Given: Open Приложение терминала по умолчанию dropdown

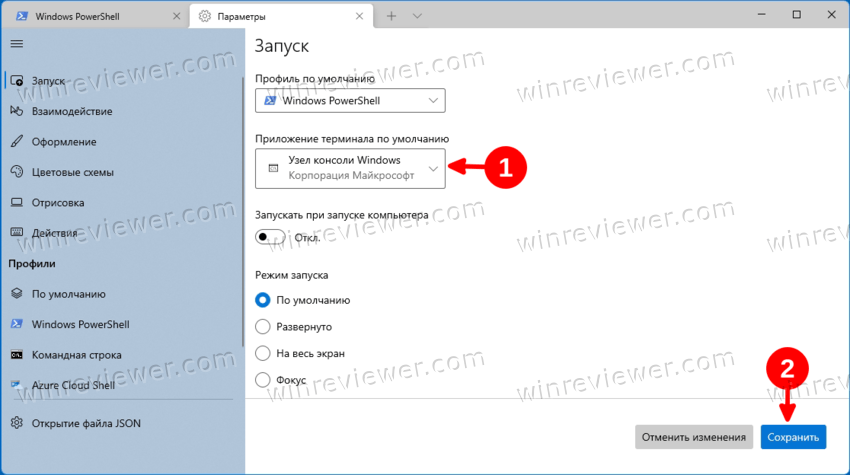Looking at the screenshot, I should coord(350,169).
